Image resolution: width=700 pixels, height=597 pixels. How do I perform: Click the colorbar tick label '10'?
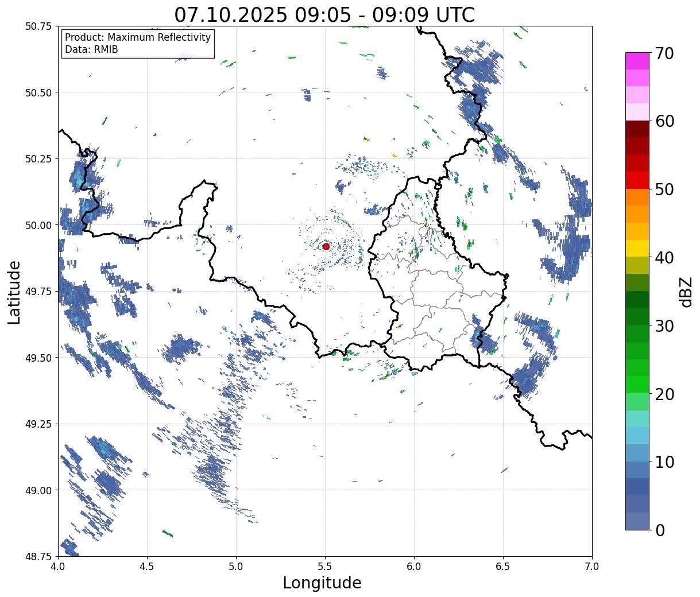click(664, 462)
